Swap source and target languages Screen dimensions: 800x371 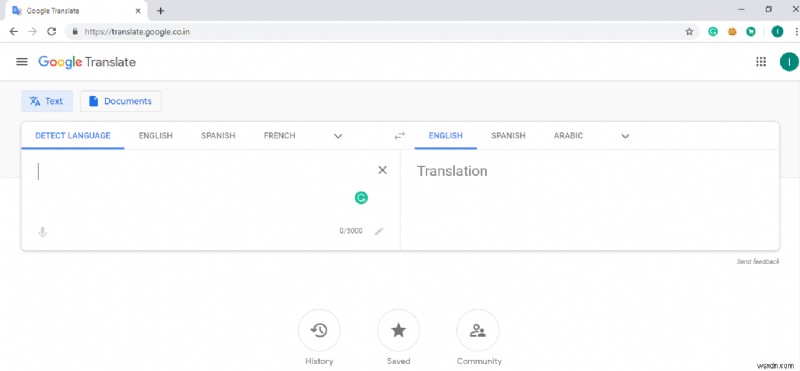pyautogui.click(x=399, y=136)
